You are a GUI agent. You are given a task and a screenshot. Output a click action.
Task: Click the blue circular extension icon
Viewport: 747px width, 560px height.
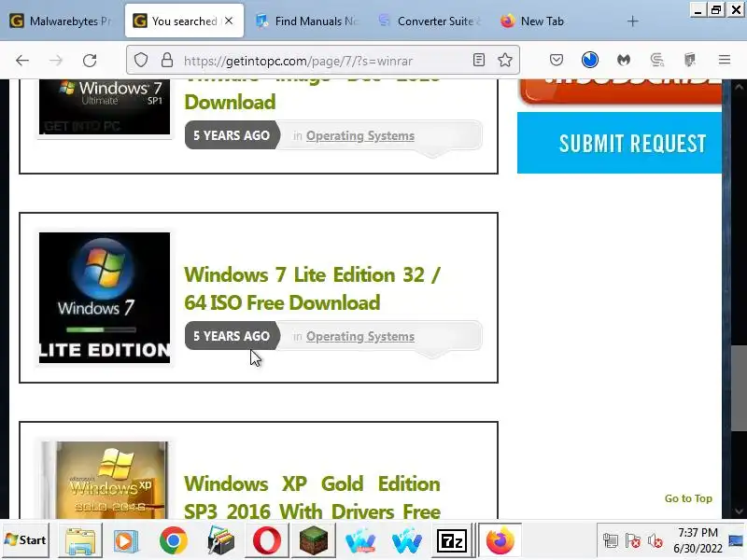click(590, 60)
